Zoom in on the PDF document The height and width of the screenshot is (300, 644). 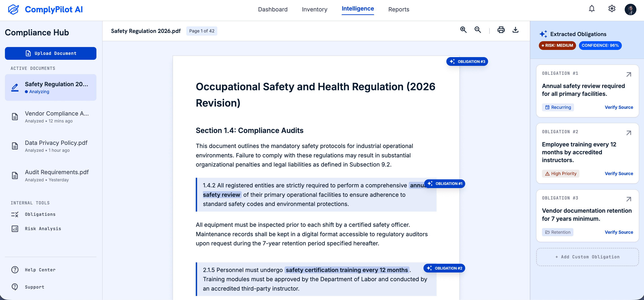click(x=463, y=30)
